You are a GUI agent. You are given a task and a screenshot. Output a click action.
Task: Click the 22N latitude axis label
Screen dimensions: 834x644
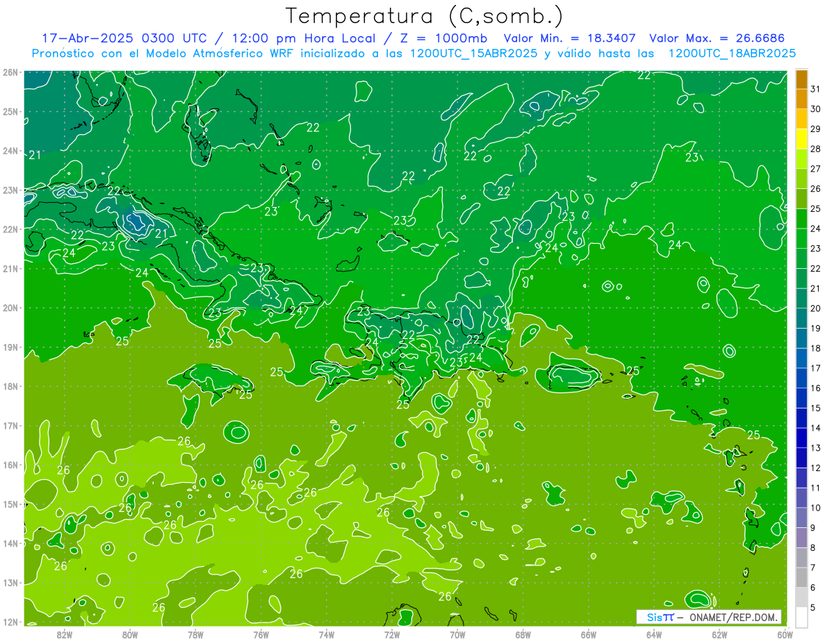coord(10,229)
